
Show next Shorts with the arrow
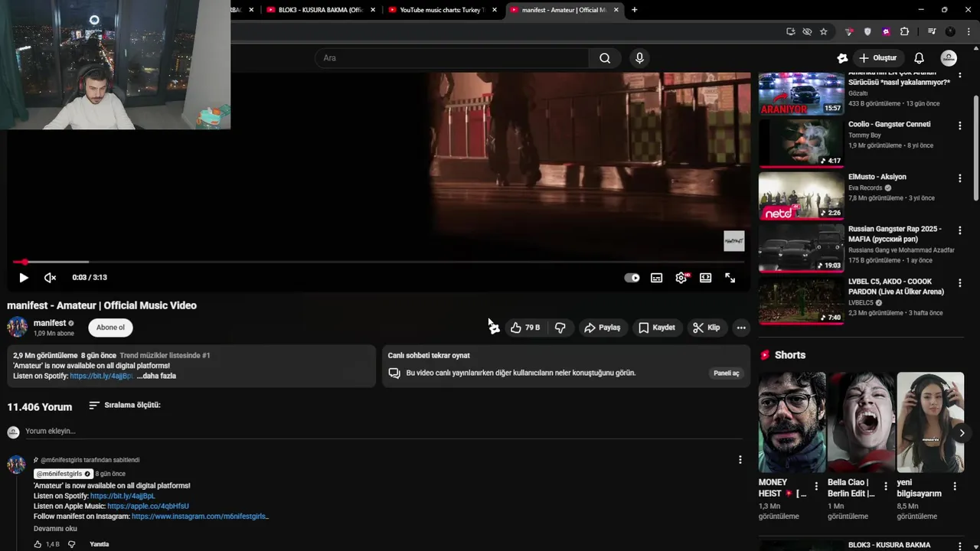pyautogui.click(x=962, y=433)
